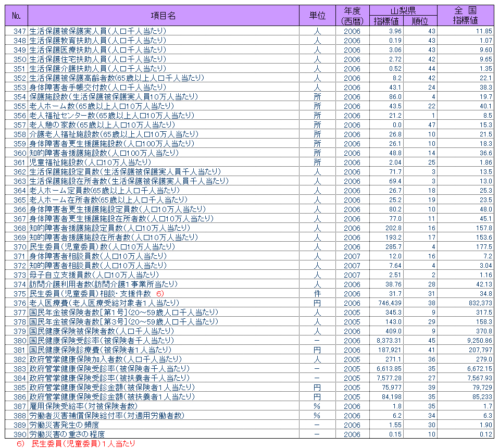Open item 368 知的障害者援護施設定員数 link

pyautogui.click(x=110, y=228)
